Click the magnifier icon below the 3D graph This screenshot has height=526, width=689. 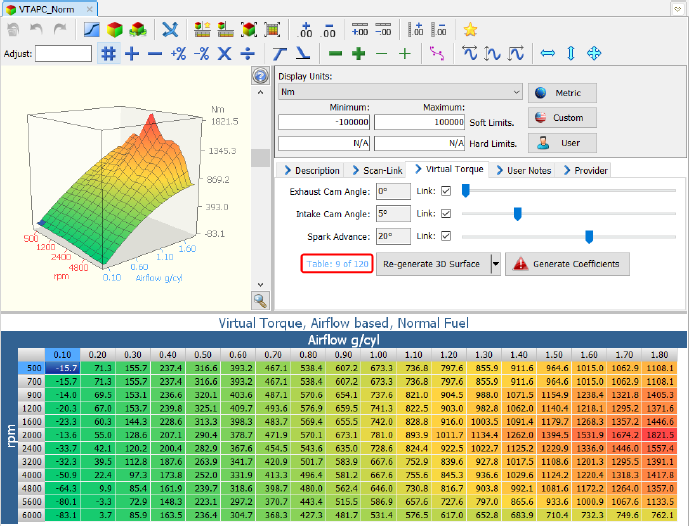click(259, 299)
